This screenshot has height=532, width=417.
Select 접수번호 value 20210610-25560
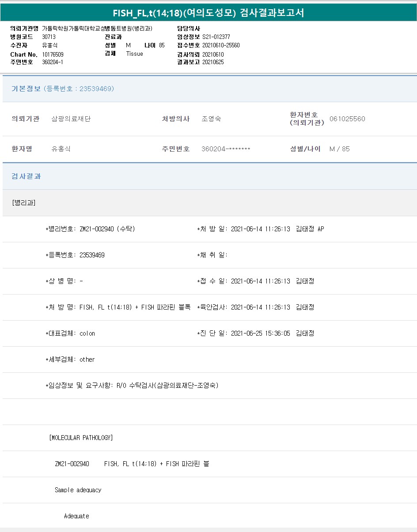pos(221,46)
